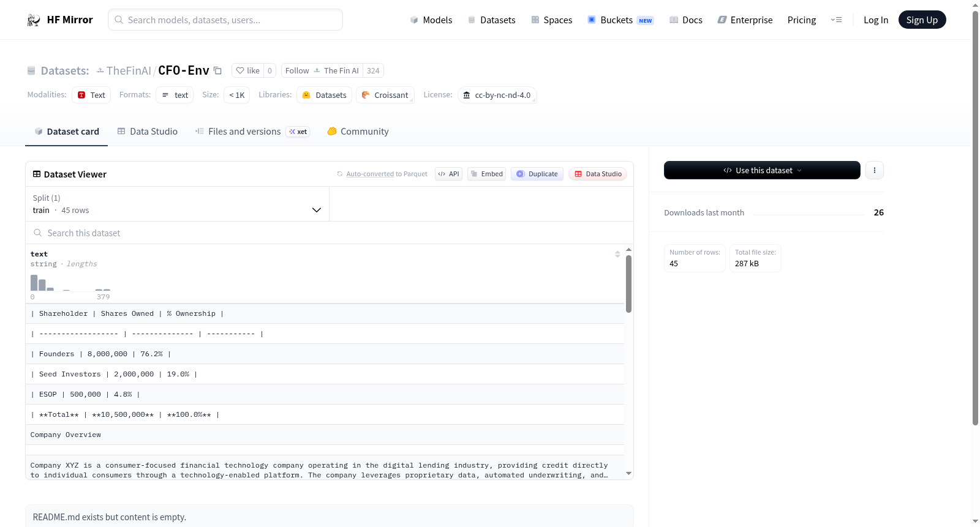Open the Docs page
This screenshot has height=527, width=980.
(686, 20)
